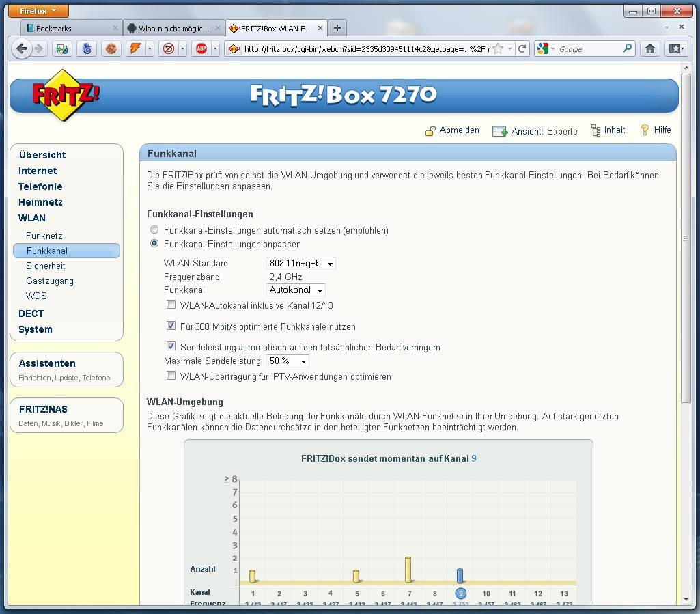Screen dimensions: 700x614
Task: Click the blue swirl toolbar icon
Action: click(87, 48)
